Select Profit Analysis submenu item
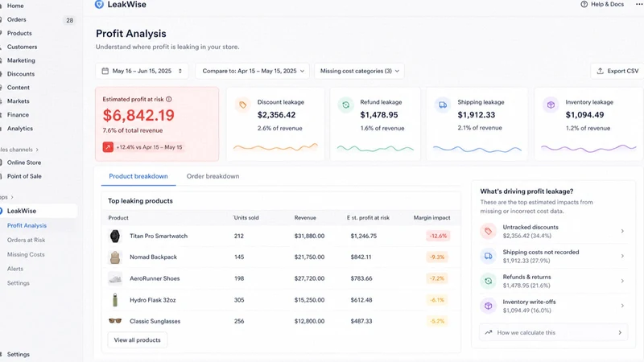The image size is (644, 362). click(27, 225)
